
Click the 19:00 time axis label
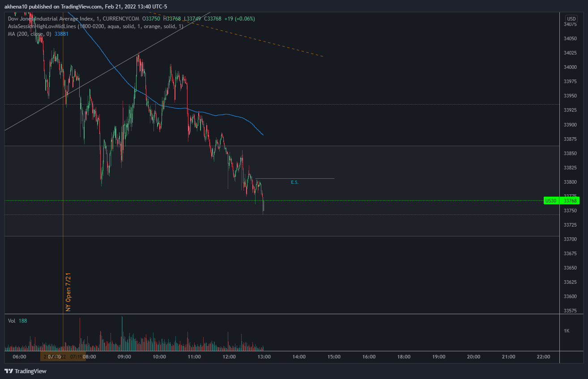(x=439, y=357)
